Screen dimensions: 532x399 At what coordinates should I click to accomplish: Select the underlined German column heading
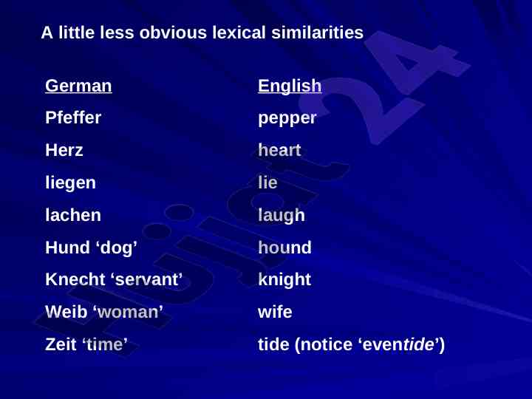(x=78, y=86)
